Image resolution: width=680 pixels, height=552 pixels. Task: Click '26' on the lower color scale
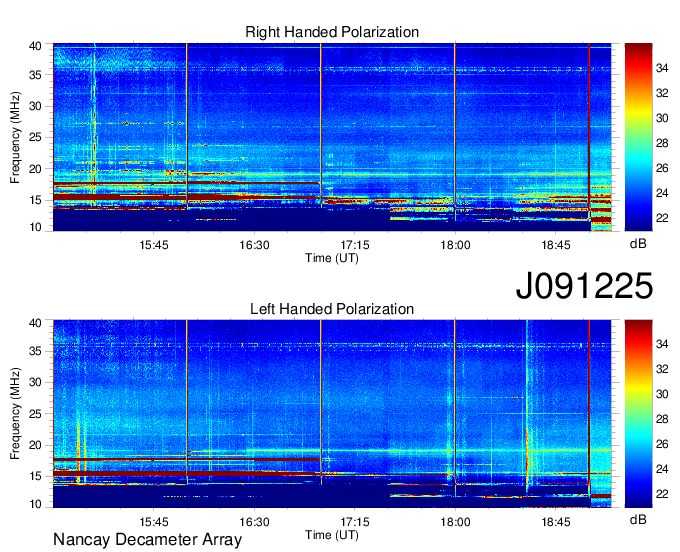pos(662,444)
